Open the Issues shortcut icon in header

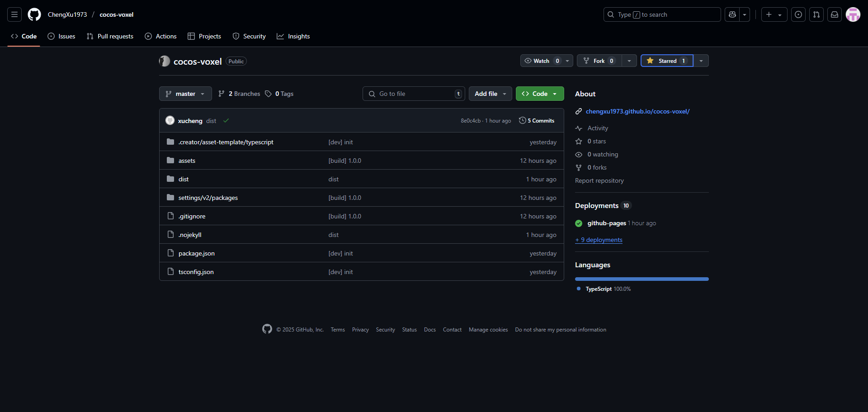[x=798, y=14]
